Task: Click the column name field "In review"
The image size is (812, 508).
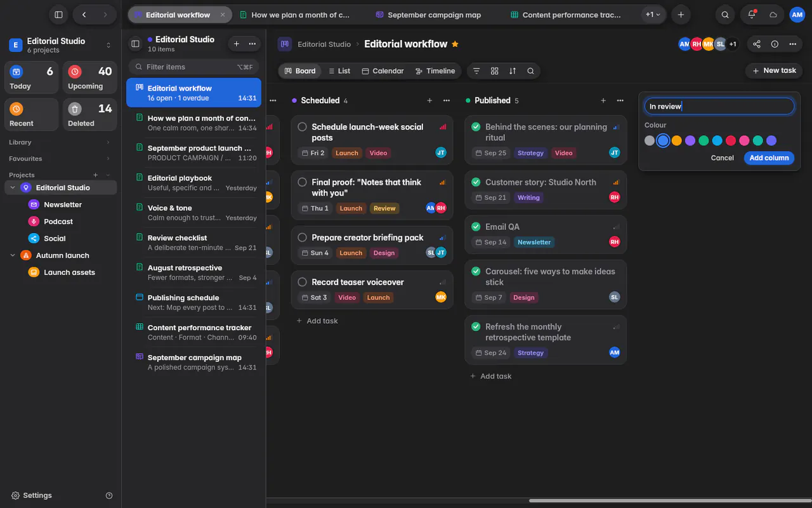Action: (719, 107)
